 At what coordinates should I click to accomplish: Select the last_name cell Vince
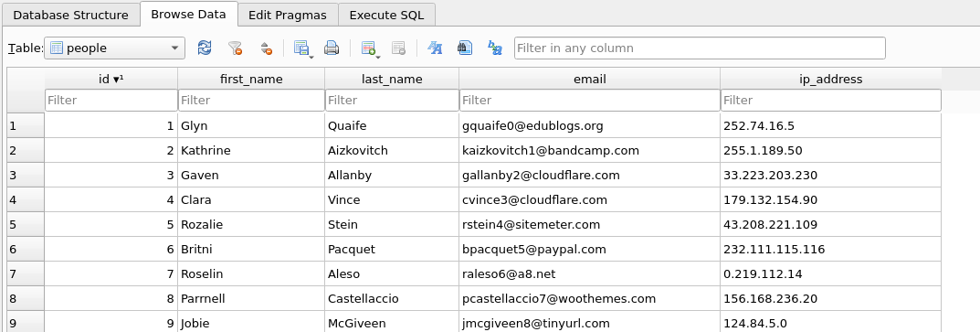click(392, 199)
